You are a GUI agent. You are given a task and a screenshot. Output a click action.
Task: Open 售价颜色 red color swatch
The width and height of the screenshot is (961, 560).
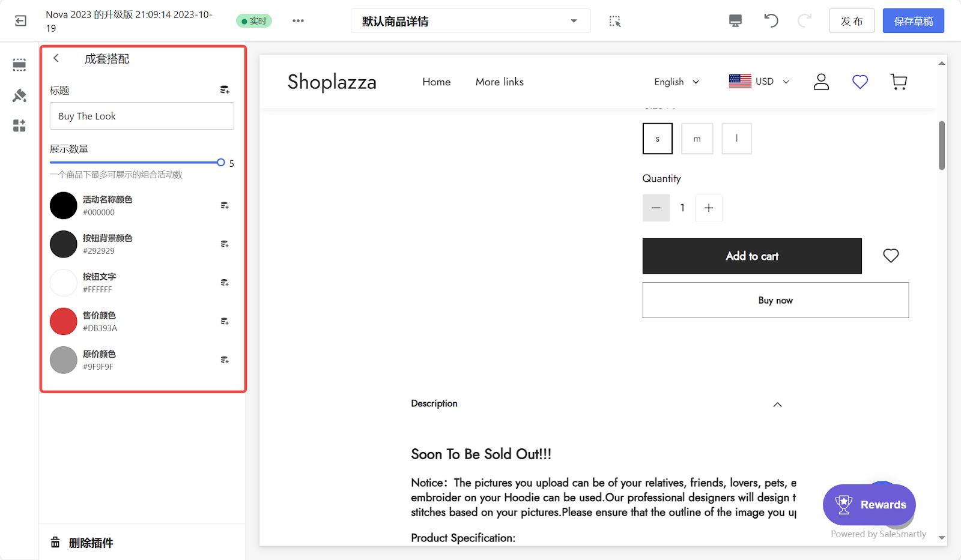pyautogui.click(x=63, y=321)
